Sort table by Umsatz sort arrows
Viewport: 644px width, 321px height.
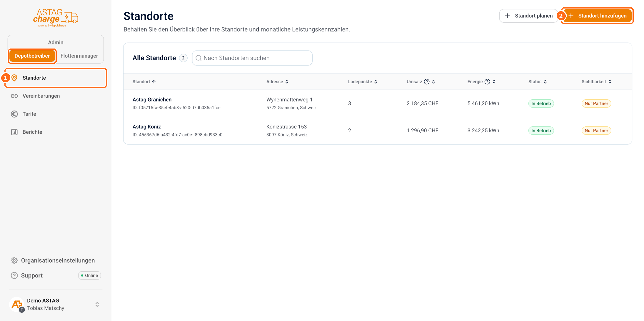point(433,82)
